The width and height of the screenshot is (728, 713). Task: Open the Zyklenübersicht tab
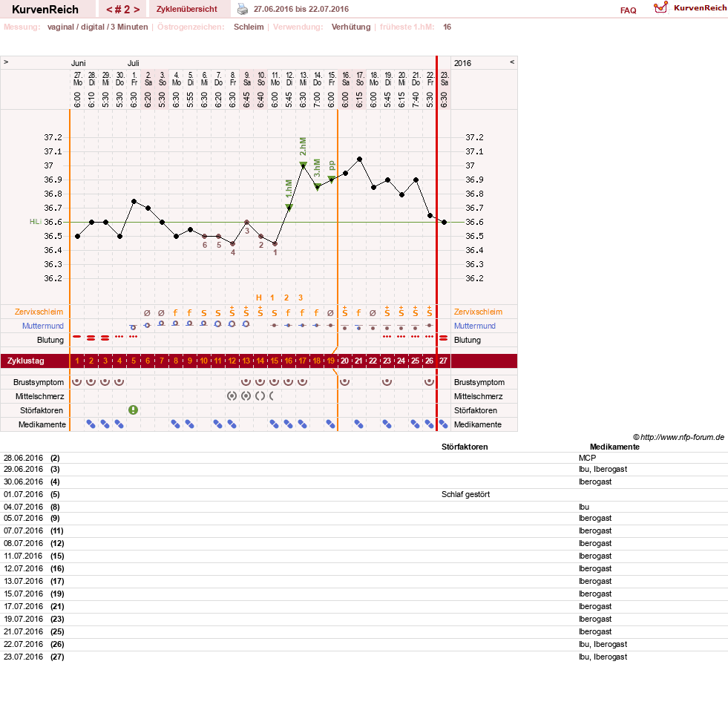[x=187, y=9]
